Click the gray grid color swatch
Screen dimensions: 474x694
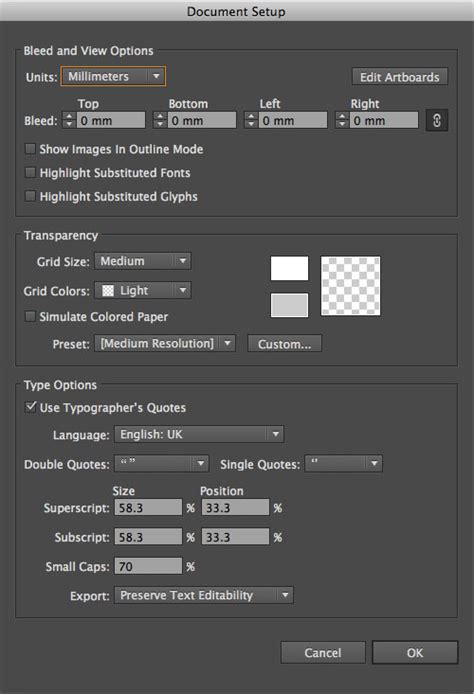click(x=289, y=305)
